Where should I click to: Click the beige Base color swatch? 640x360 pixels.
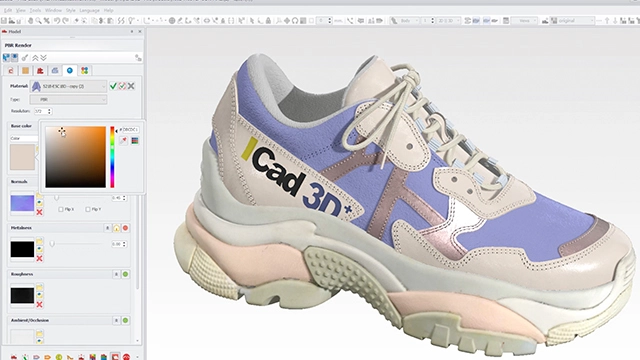tap(22, 157)
